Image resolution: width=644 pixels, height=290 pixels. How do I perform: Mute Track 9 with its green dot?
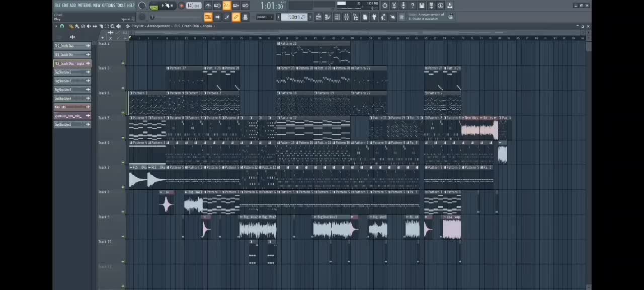tap(123, 236)
